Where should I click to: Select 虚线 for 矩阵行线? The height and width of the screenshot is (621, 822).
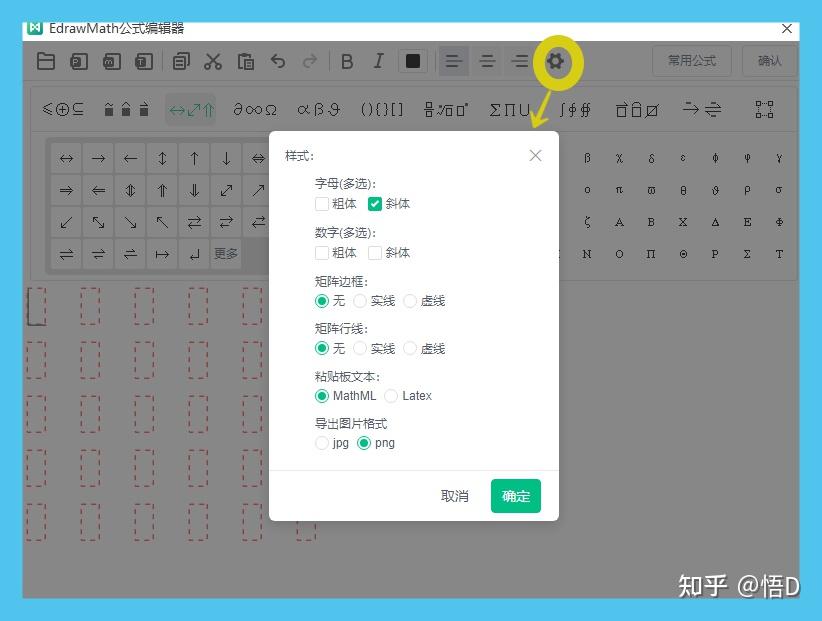(x=410, y=348)
